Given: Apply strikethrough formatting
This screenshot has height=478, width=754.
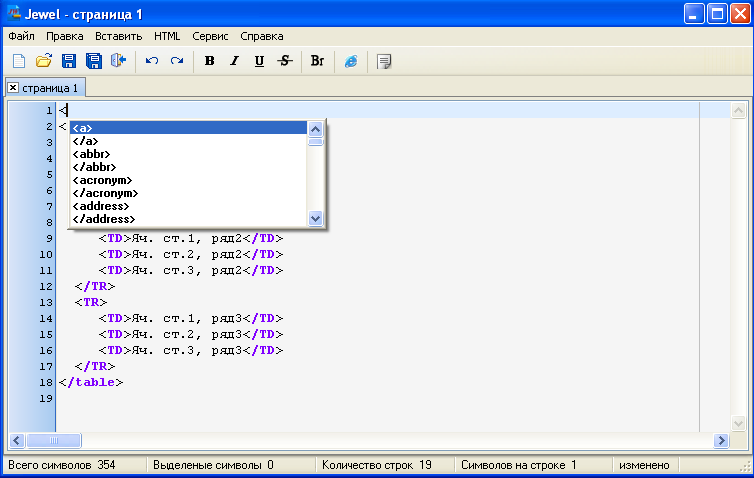Looking at the screenshot, I should pos(284,61).
